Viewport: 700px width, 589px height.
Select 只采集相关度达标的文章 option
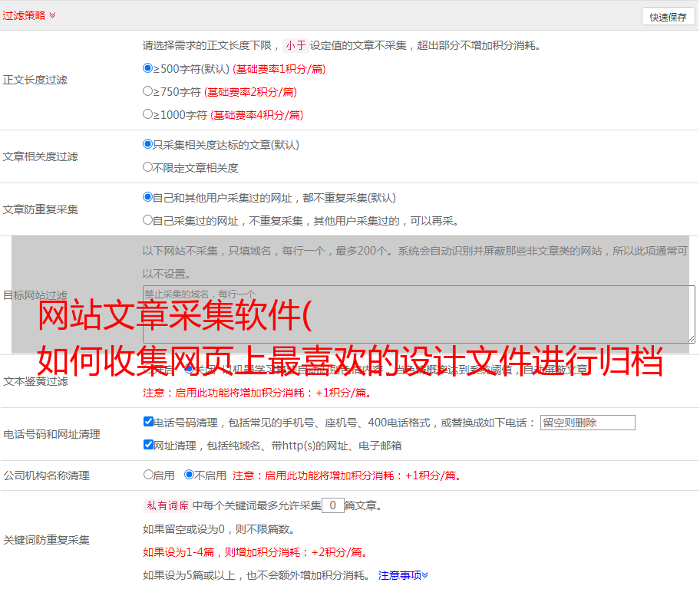[x=148, y=144]
